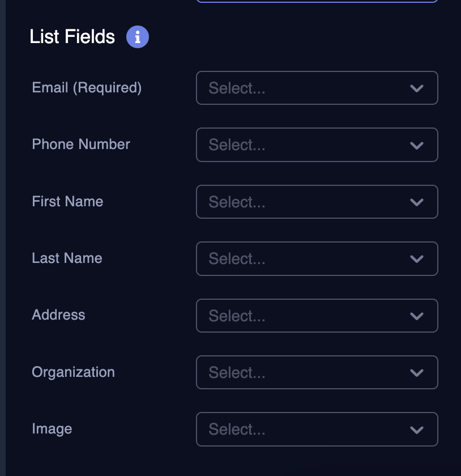This screenshot has height=476, width=461.
Task: Click the Email (Required) label
Action: (87, 88)
